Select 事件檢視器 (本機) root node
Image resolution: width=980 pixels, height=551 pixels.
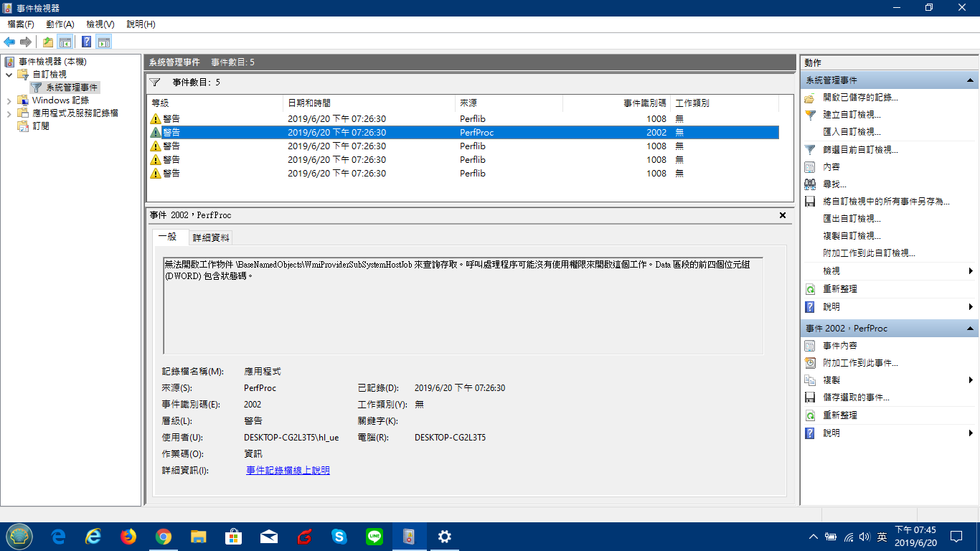click(x=52, y=62)
